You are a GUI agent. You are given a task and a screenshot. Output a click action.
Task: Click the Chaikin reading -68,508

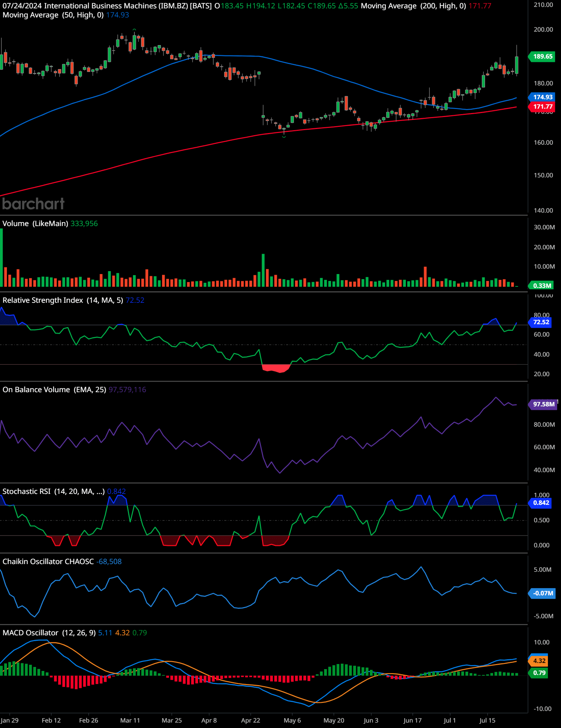click(109, 562)
